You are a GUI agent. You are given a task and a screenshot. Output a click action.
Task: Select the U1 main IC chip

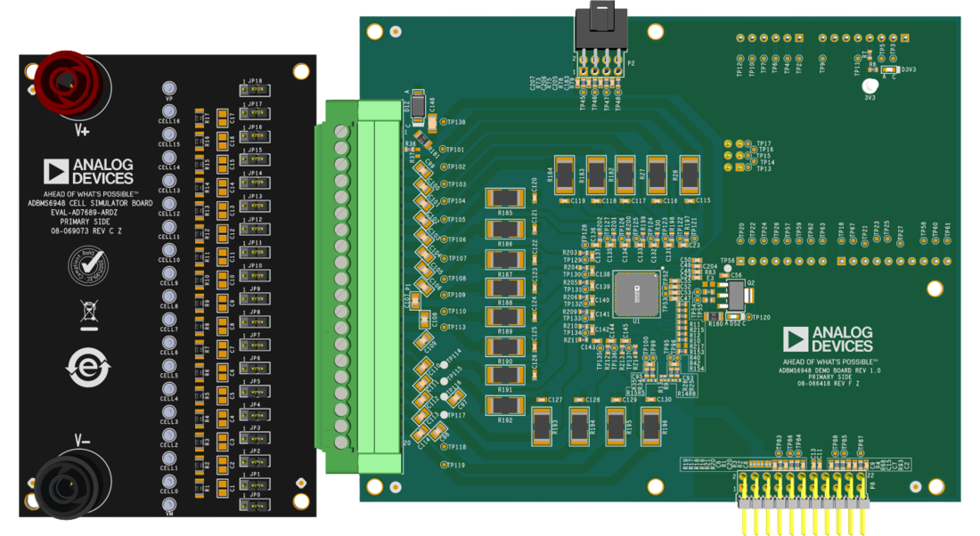pyautogui.click(x=636, y=294)
